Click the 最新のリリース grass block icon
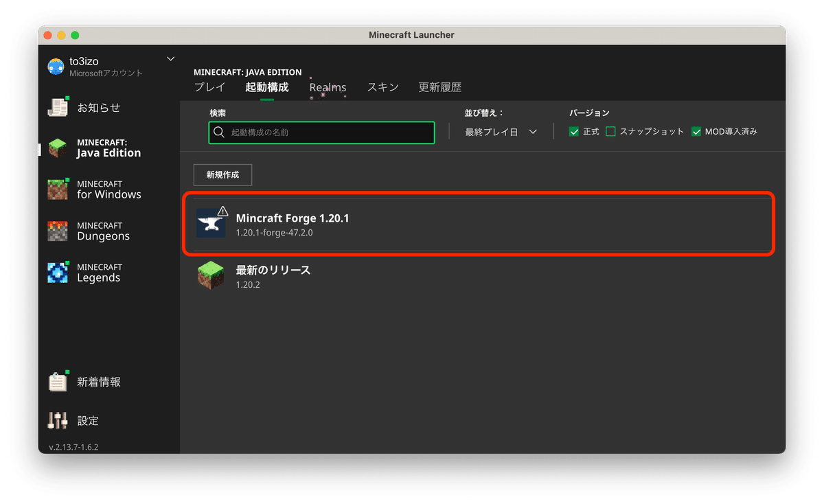 [x=210, y=275]
